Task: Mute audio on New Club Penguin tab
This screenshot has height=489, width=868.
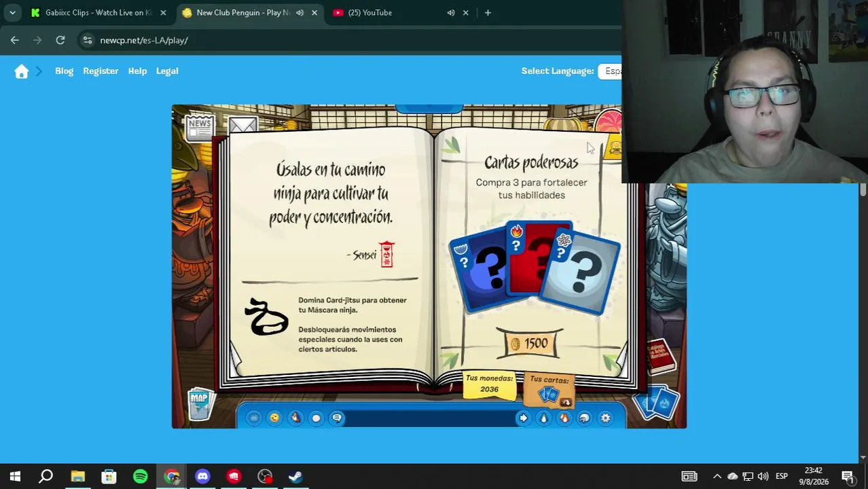Action: pyautogui.click(x=300, y=12)
